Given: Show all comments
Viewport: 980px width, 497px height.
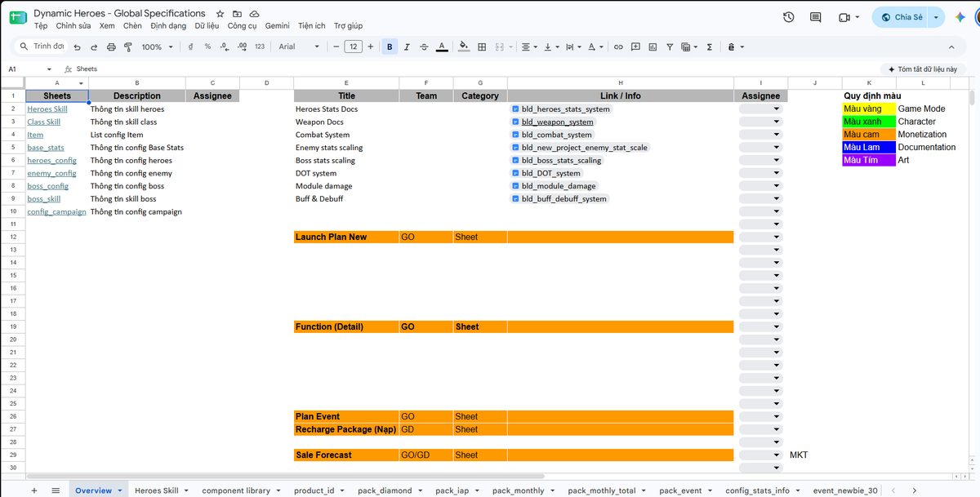Looking at the screenshot, I should tap(815, 17).
